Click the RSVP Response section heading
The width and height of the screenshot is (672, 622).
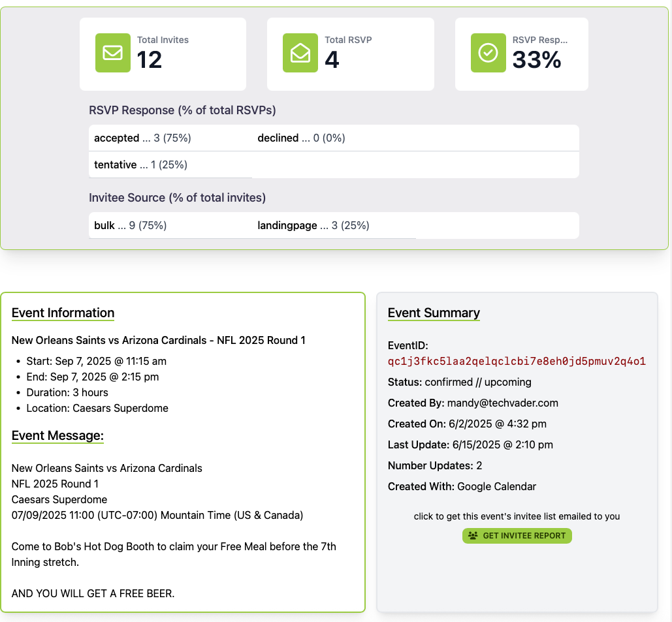pos(182,110)
